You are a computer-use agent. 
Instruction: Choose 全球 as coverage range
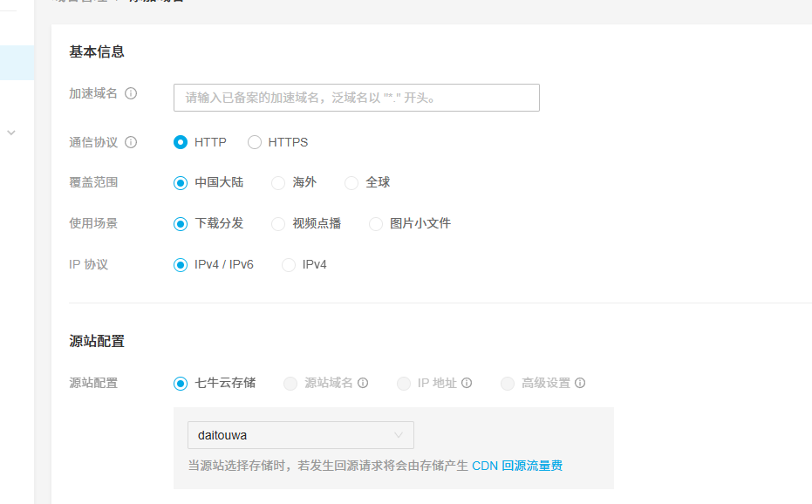351,182
